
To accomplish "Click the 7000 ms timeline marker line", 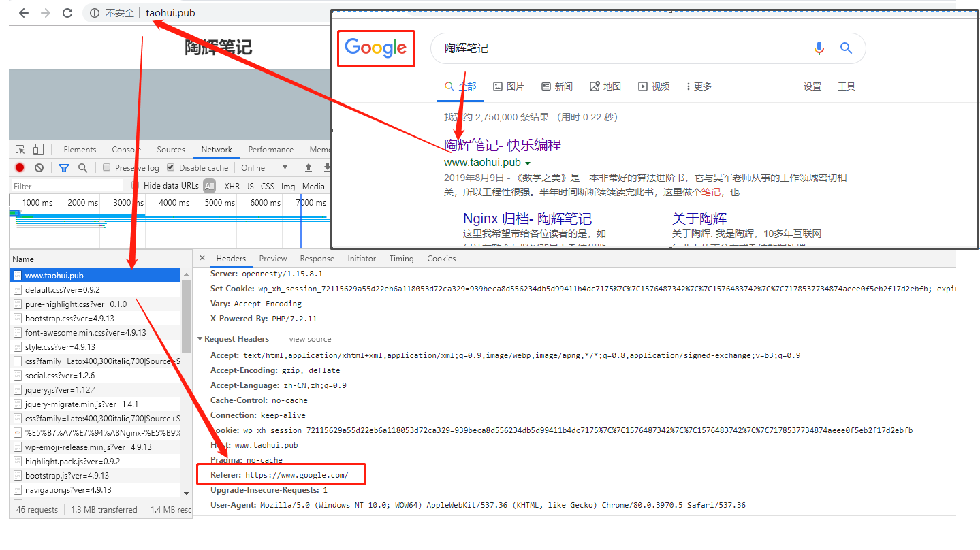I will point(301,218).
